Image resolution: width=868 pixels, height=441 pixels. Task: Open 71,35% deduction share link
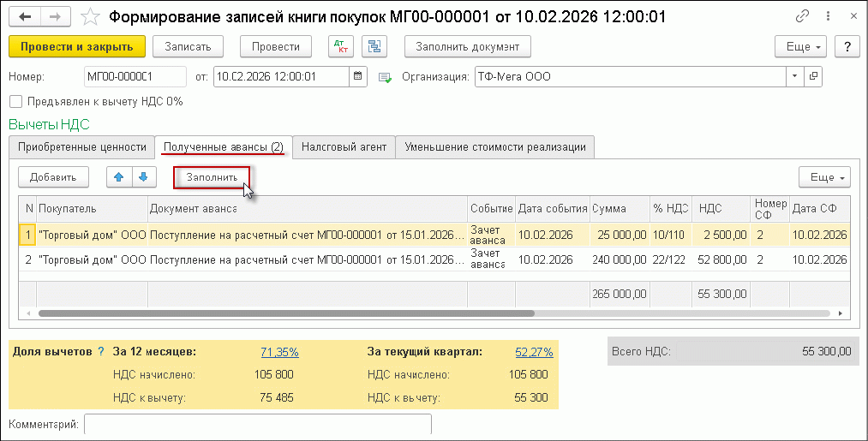click(x=279, y=352)
